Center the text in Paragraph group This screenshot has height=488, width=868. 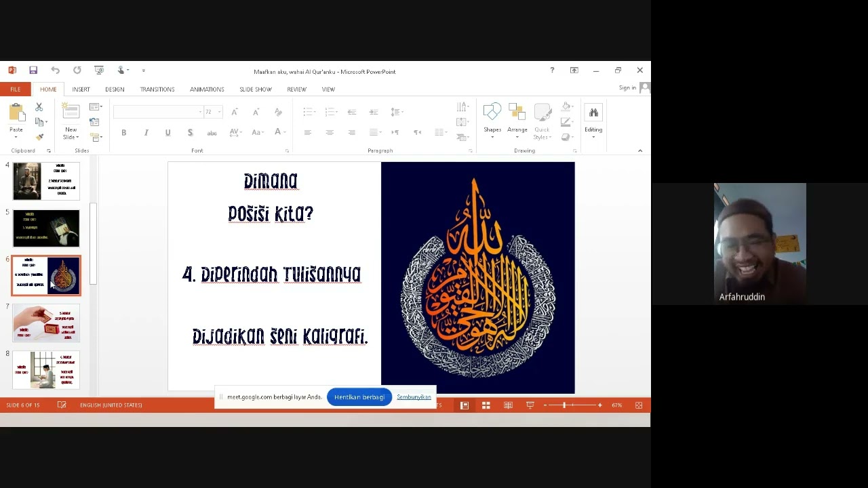tap(330, 132)
